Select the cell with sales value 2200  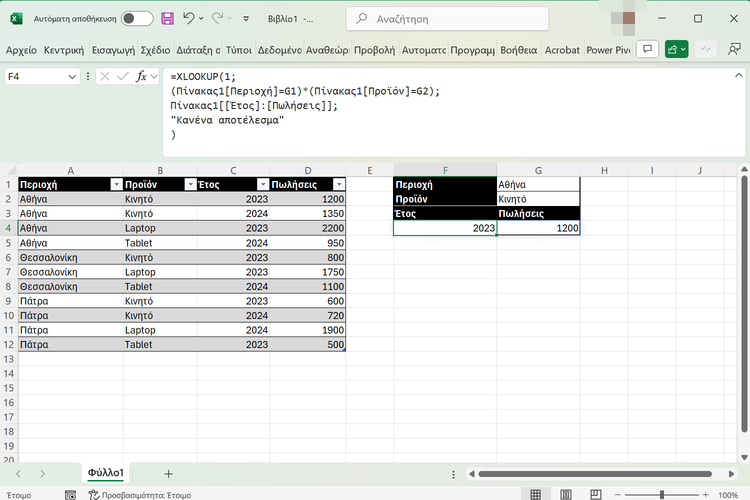[x=308, y=228]
